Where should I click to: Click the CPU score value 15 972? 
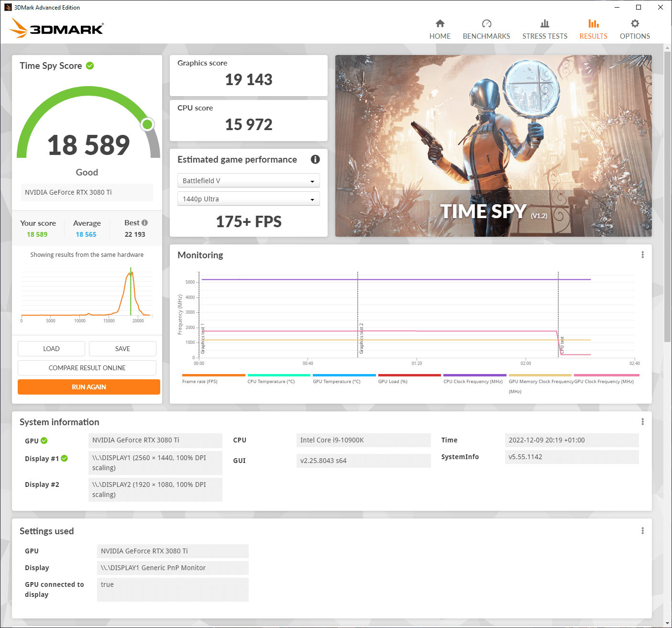248,124
